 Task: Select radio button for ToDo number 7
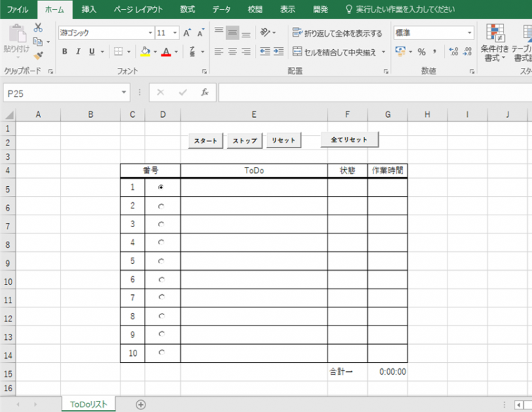(x=161, y=297)
